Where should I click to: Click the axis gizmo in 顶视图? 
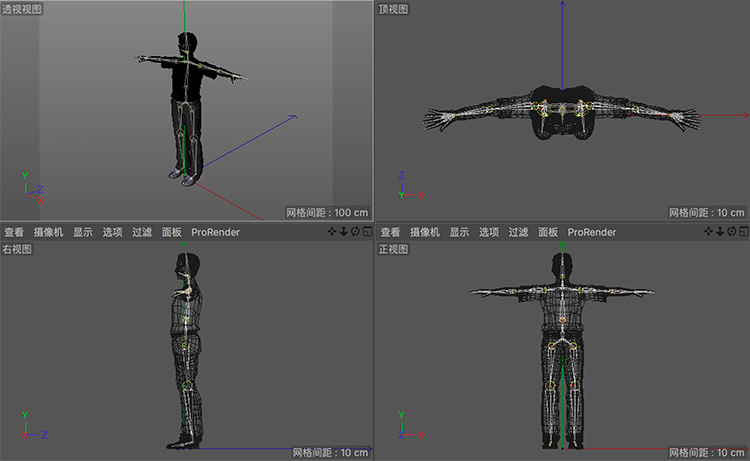(410, 185)
